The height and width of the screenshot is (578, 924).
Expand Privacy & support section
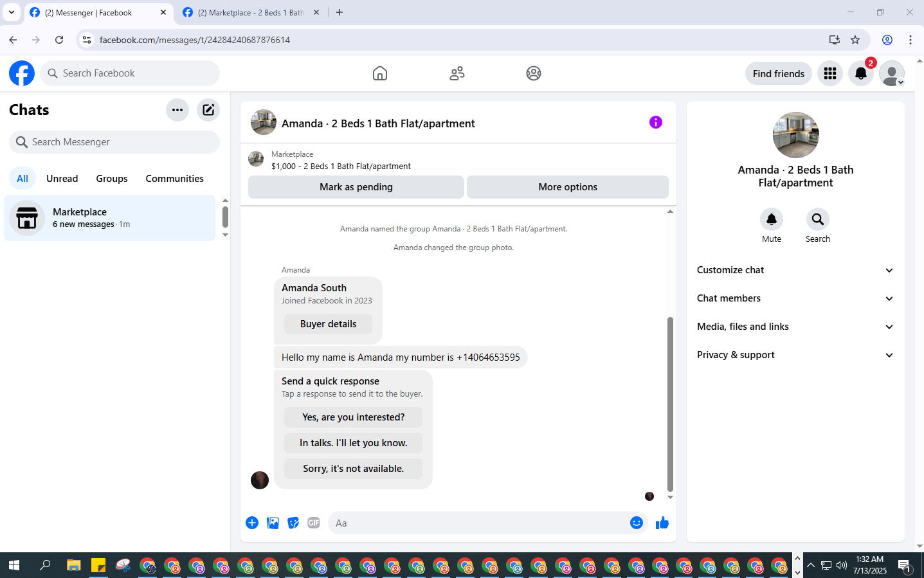[x=795, y=355]
